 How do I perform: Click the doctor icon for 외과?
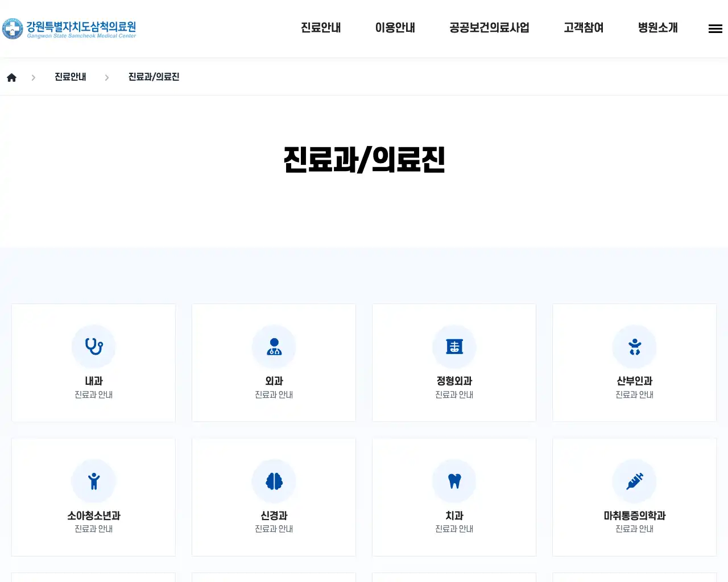pos(274,347)
